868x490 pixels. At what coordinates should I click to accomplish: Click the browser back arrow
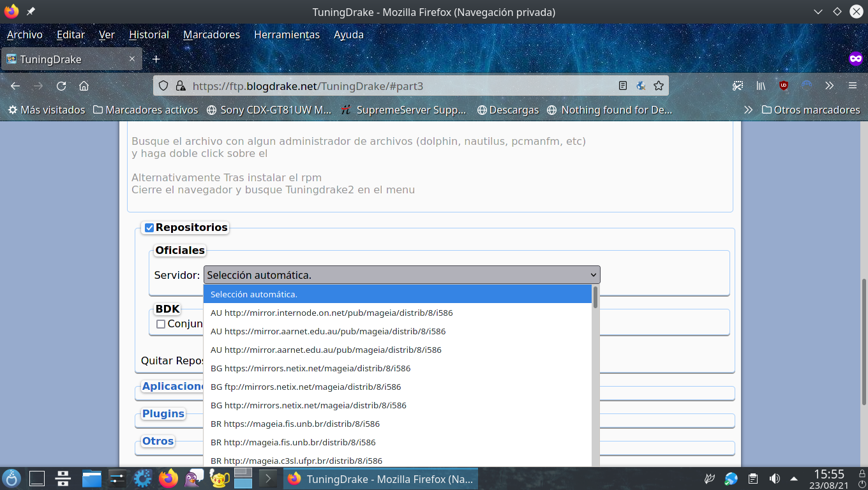15,85
